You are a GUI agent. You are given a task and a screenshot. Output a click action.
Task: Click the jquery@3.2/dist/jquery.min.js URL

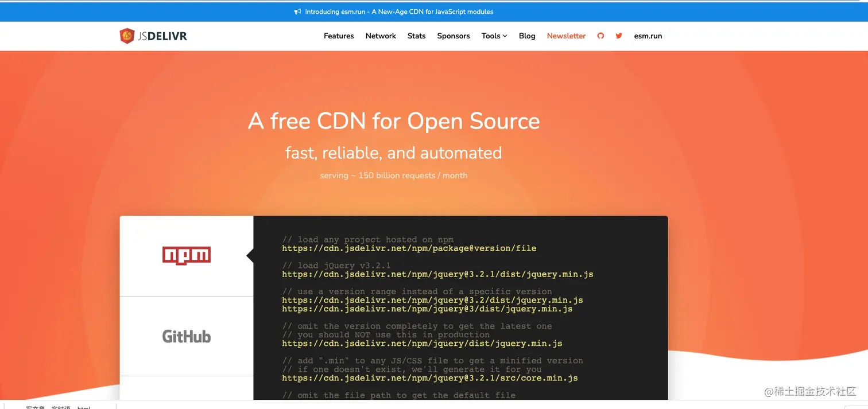click(432, 300)
